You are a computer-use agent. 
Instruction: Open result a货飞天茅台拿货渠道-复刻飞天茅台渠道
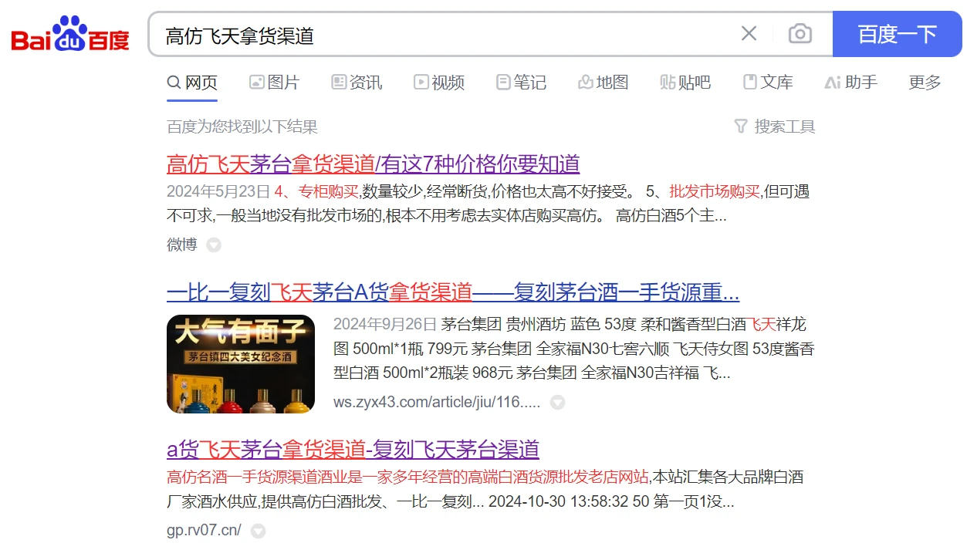click(x=353, y=449)
